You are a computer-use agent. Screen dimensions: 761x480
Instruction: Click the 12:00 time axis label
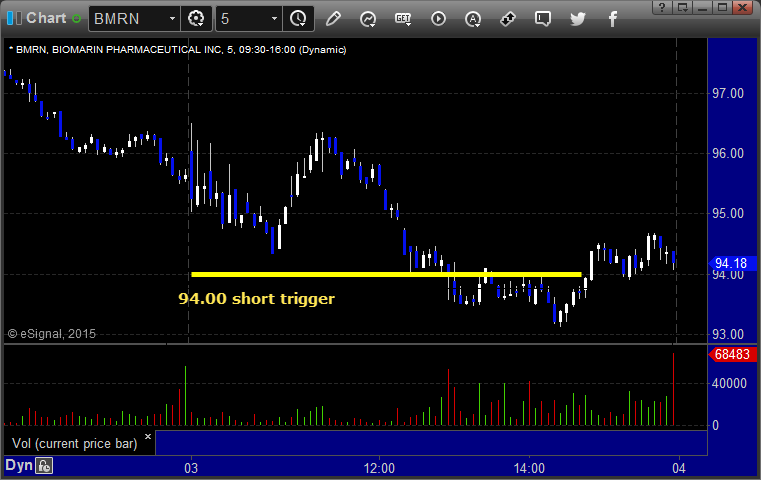click(379, 468)
